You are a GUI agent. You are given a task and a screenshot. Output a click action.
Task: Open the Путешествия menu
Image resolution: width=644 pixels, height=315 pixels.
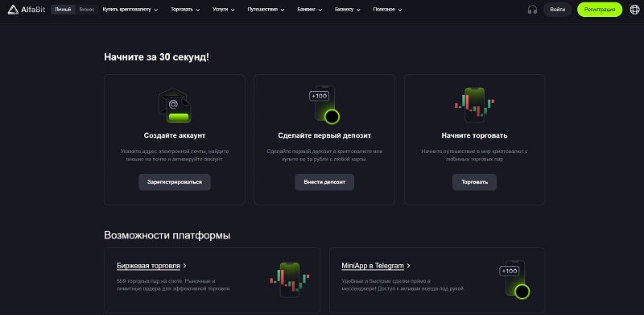(266, 10)
